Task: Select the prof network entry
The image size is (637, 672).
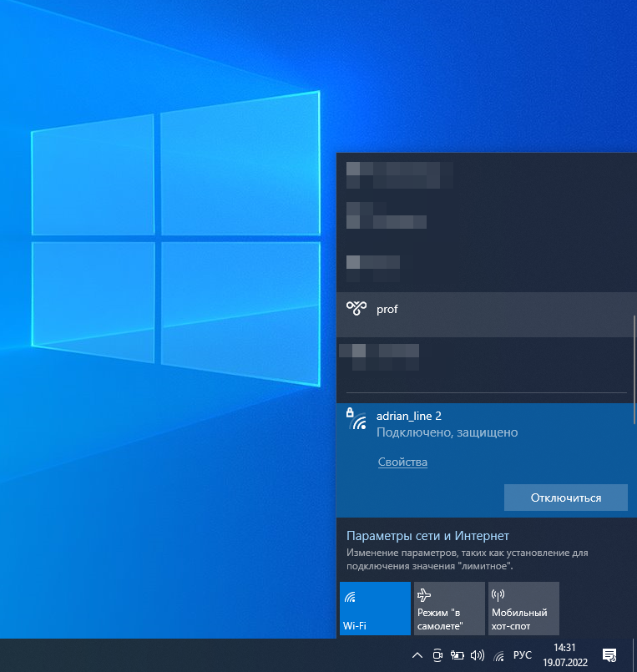Action: coord(485,314)
